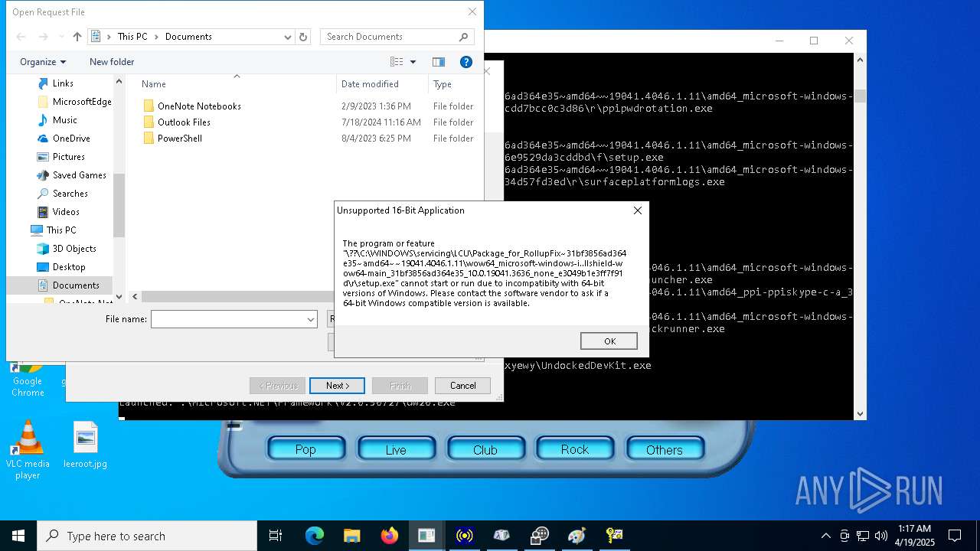Open the Organize menu
980x551 pixels.
click(x=43, y=62)
